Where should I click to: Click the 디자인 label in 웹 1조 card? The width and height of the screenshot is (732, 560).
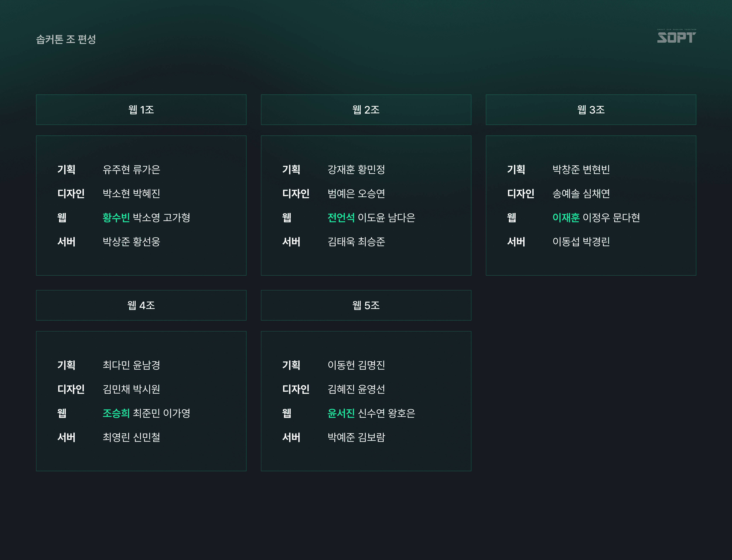71,194
